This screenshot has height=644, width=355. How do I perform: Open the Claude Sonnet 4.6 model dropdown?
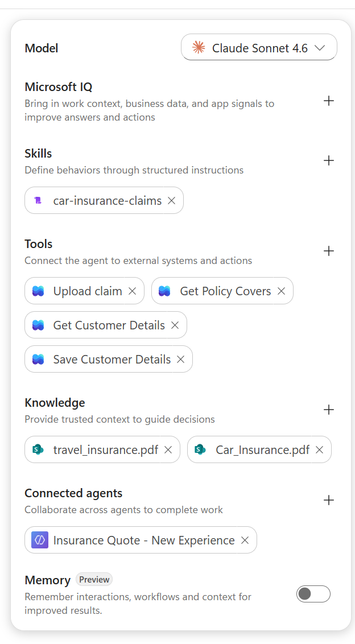(259, 47)
